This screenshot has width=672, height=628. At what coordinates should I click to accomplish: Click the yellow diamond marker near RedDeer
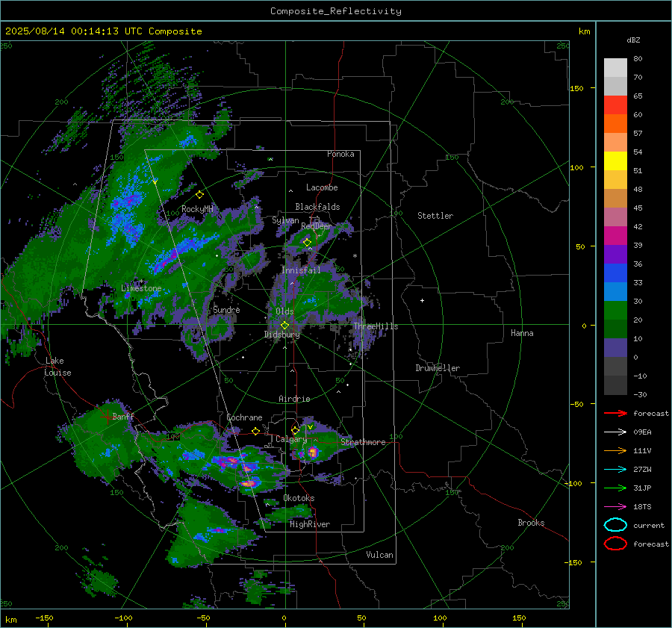(x=307, y=243)
